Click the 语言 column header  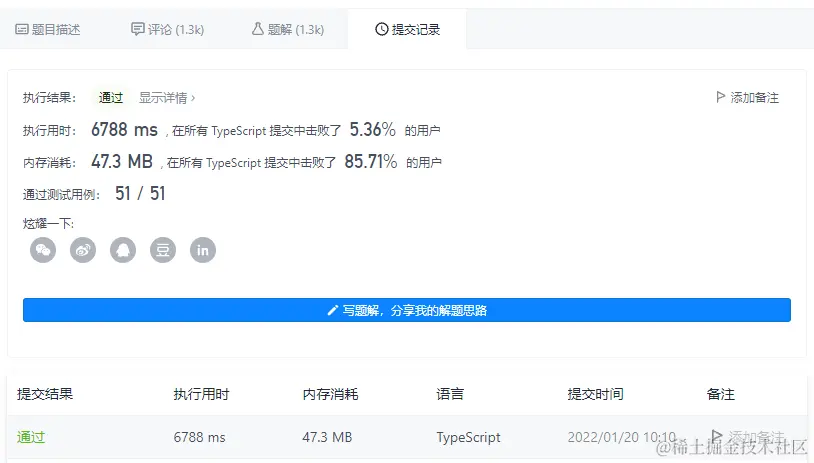tap(450, 394)
